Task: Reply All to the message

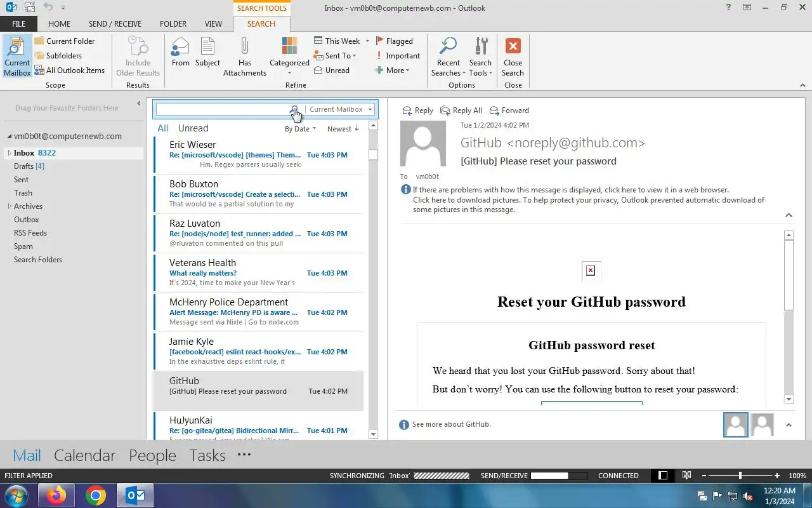Action: [x=461, y=110]
